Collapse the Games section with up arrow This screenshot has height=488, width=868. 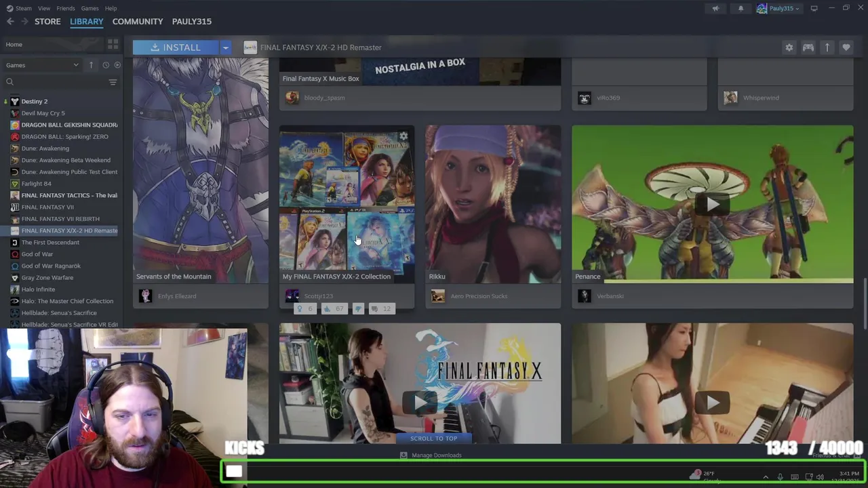pyautogui.click(x=91, y=65)
